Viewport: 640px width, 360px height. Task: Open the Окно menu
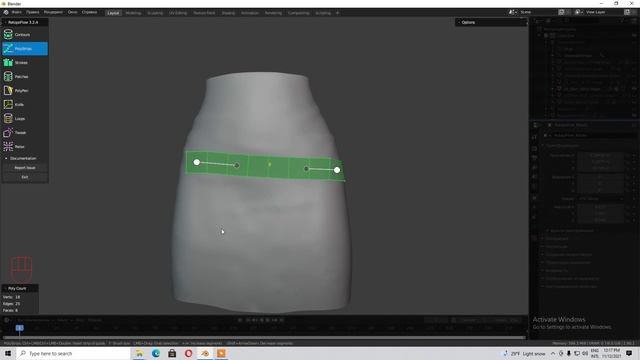73,12
